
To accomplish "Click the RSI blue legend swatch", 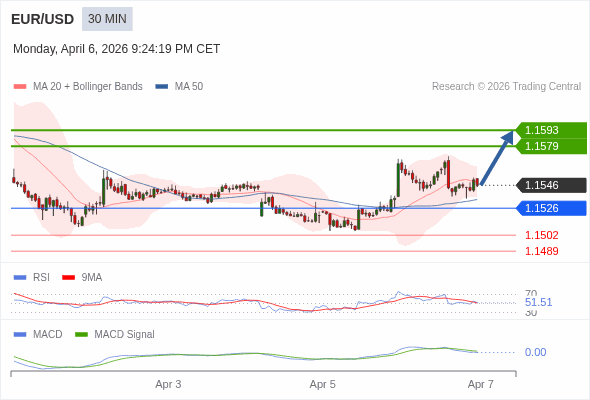I will (20, 278).
